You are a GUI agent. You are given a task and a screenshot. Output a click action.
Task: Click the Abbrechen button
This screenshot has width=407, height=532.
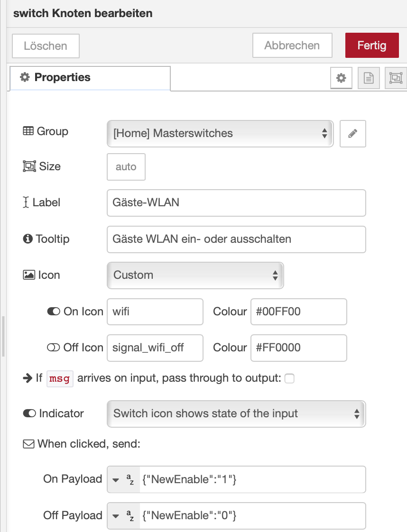click(292, 45)
